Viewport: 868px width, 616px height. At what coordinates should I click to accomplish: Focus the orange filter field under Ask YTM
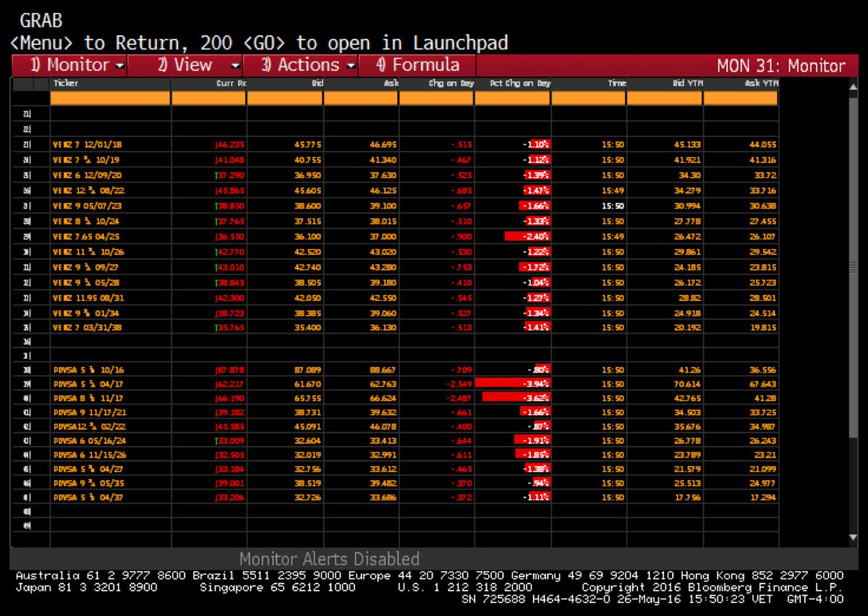[x=741, y=98]
